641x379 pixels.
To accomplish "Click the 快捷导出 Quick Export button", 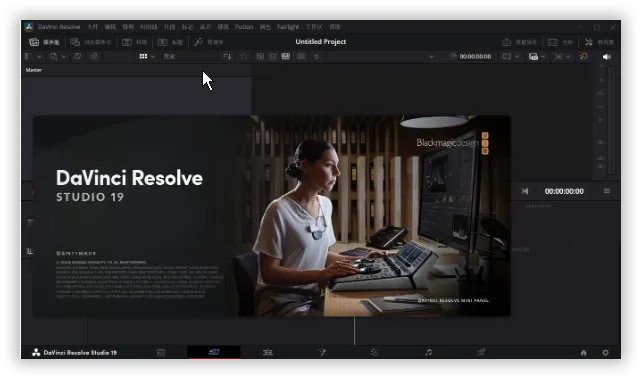I will (519, 42).
